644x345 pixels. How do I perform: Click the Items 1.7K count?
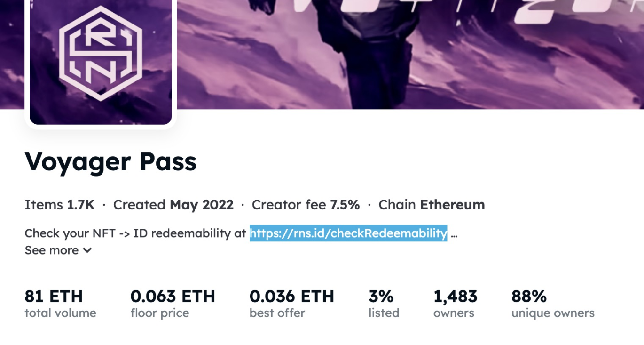[x=60, y=205]
